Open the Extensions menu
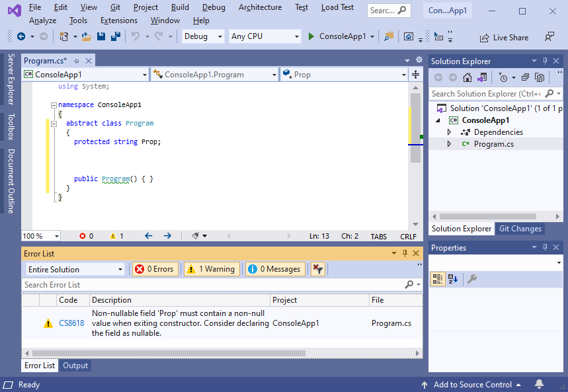The width and height of the screenshot is (568, 392). 119,20
